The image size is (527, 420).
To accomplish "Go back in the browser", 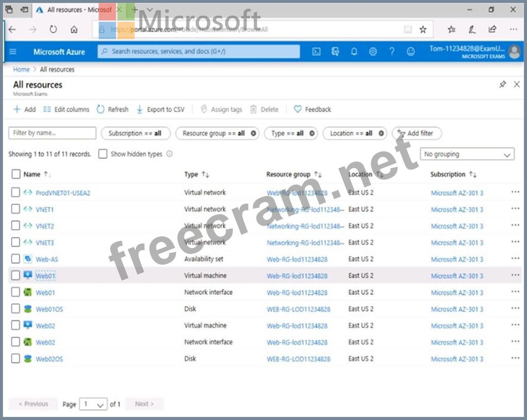I will pyautogui.click(x=12, y=29).
